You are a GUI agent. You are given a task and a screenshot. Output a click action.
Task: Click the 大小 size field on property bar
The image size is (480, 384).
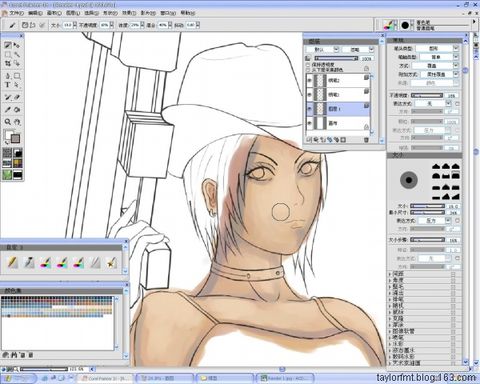(68, 25)
